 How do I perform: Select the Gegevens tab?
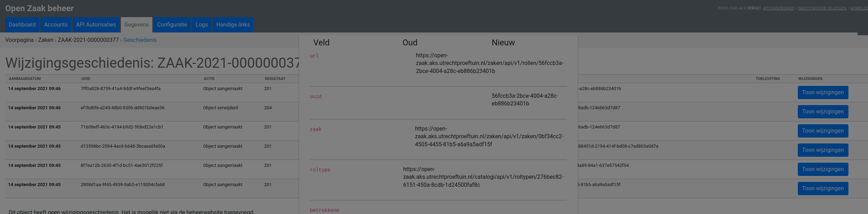coord(136,24)
